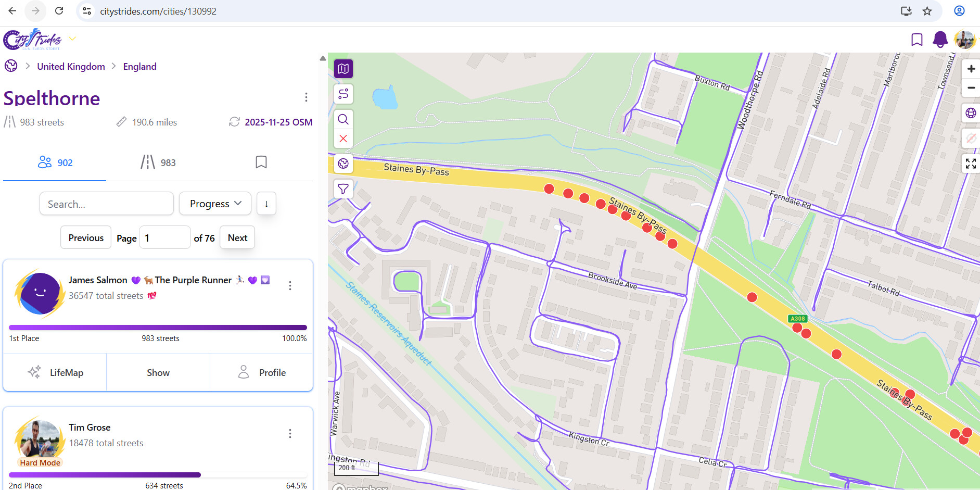Click James Salmon's 100% progress bar

158,328
